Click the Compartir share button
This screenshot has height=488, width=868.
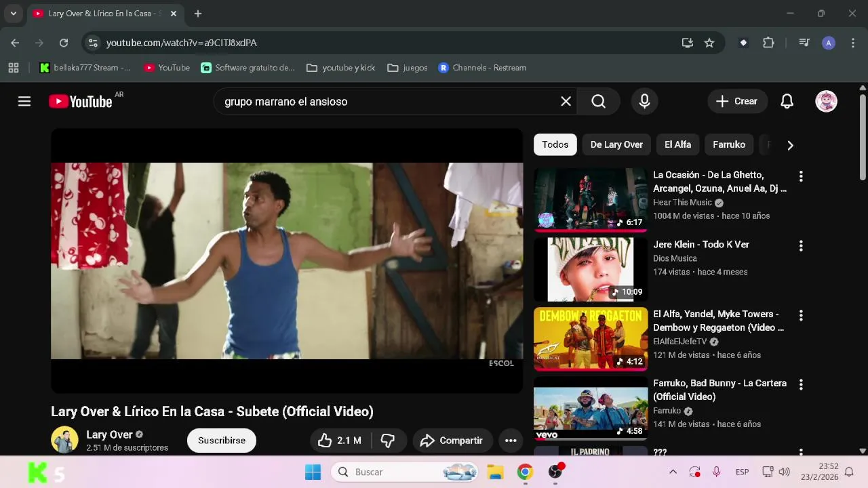click(451, 441)
